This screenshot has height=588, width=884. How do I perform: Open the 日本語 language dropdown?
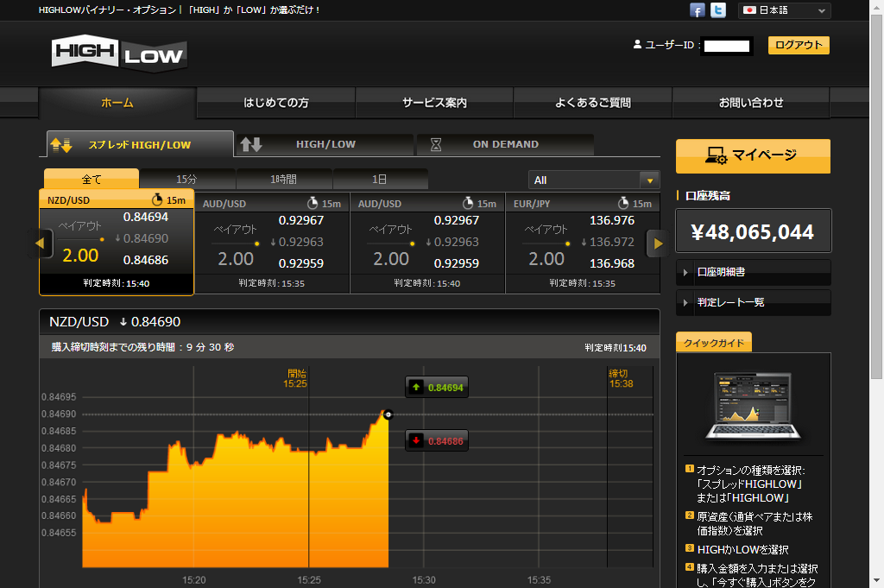click(x=784, y=10)
